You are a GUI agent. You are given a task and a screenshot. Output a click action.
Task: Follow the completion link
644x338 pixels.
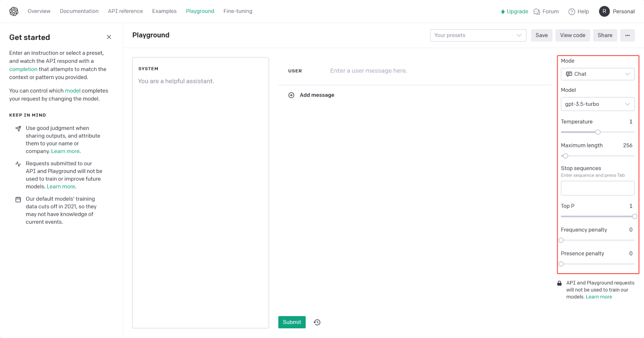(23, 69)
